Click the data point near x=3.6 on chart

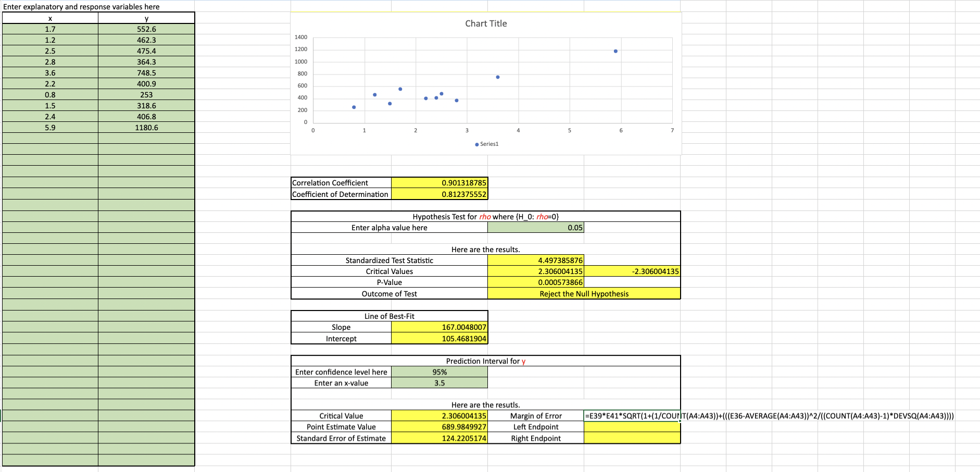[x=498, y=77]
